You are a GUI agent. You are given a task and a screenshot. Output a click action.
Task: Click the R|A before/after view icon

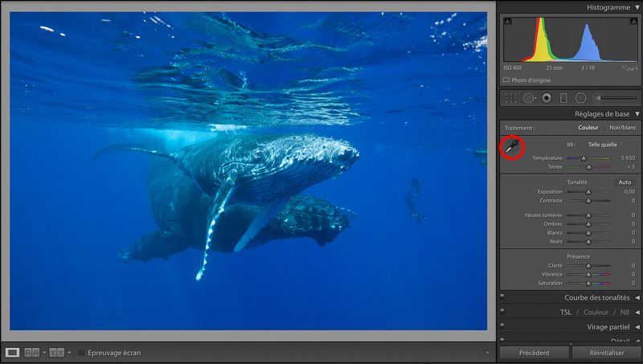coord(32,353)
